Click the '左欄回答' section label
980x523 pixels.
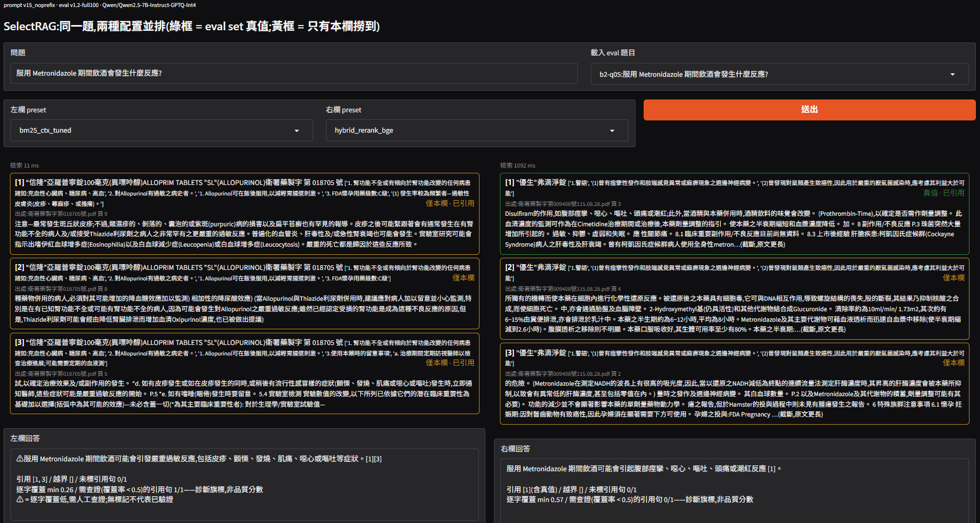pyautogui.click(x=25, y=439)
